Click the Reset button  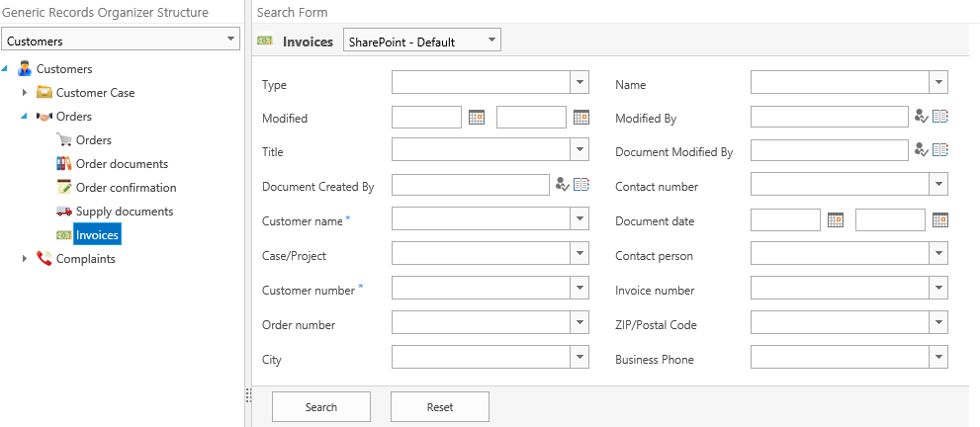(x=440, y=407)
